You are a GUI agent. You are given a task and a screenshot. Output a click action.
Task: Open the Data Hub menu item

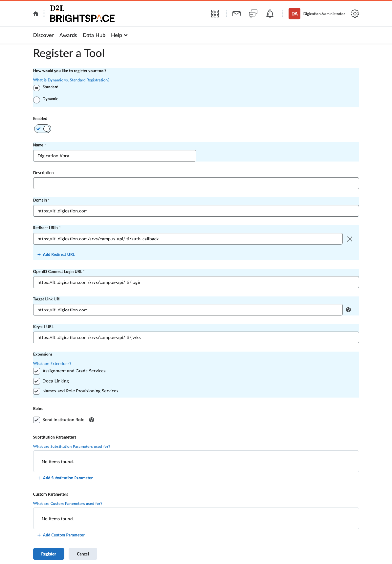click(94, 35)
